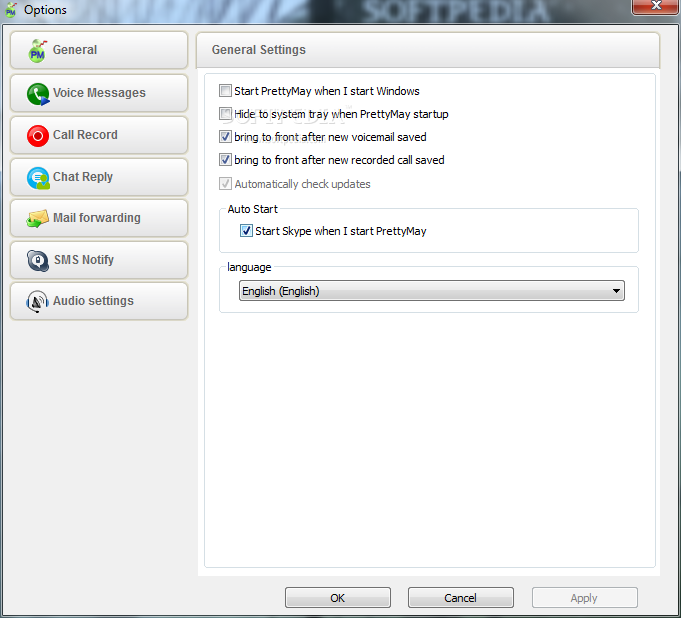681x618 pixels.
Task: Close the Options window
Action: [x=656, y=6]
